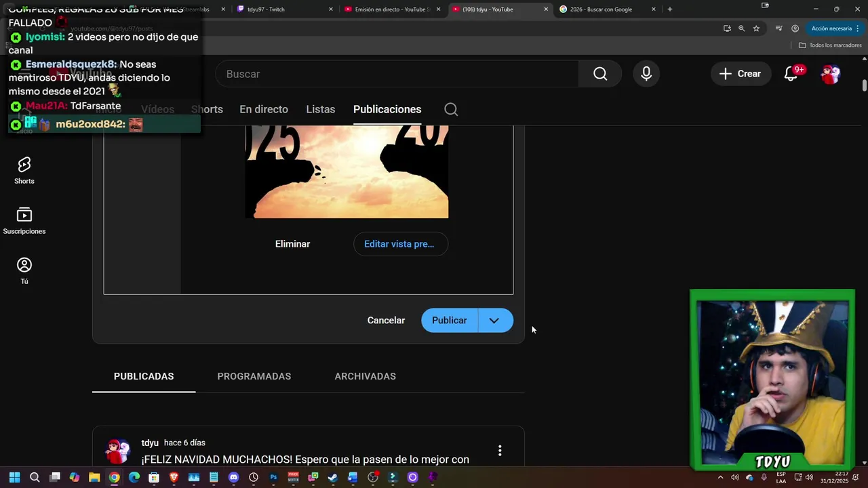Screen dimensions: 868x488
Task: Close the Google search tab
Action: (654, 9)
